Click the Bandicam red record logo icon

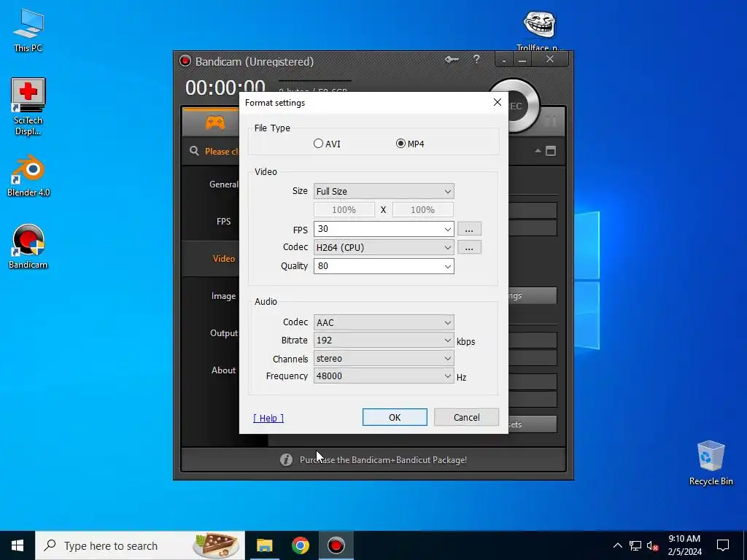pyautogui.click(x=185, y=61)
